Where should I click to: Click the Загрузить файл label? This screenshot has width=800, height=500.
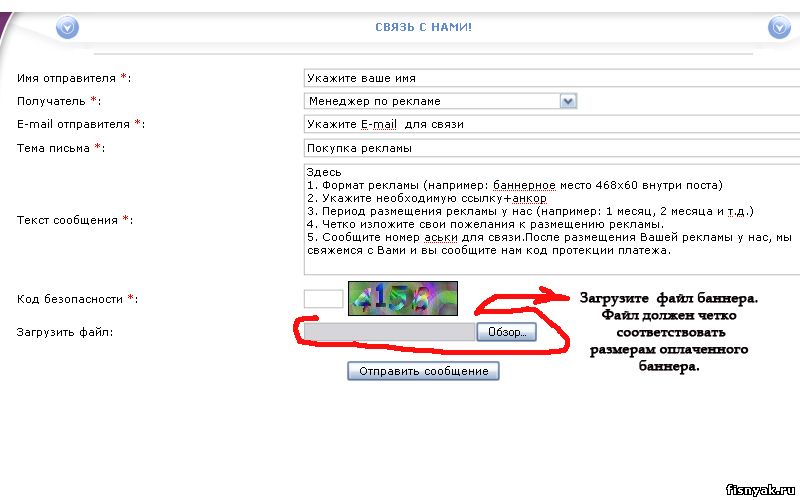[65, 332]
